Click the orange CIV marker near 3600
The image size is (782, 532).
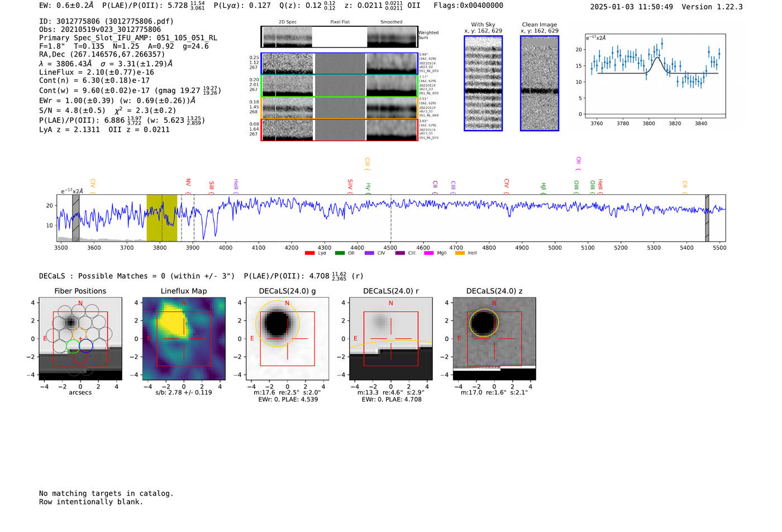[93, 185]
